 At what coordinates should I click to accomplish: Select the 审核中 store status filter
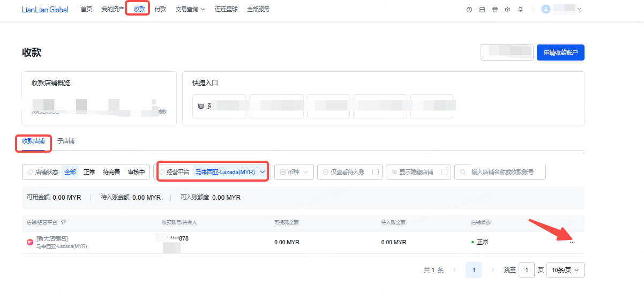(136, 172)
